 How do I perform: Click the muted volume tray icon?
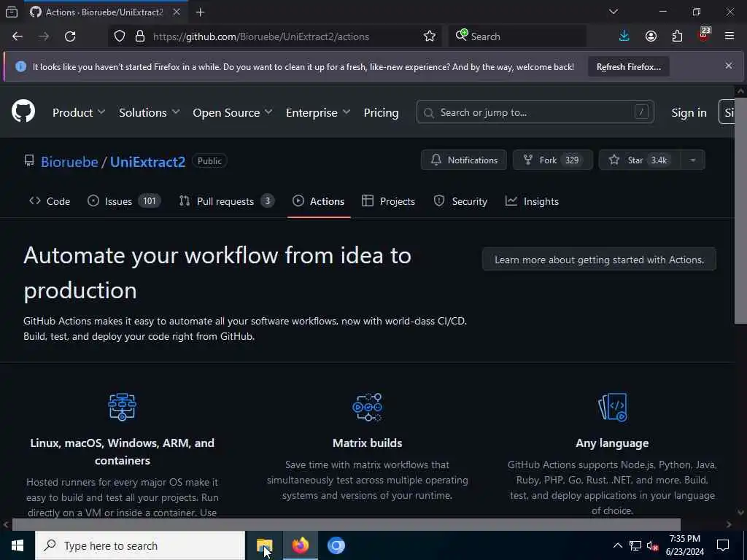click(652, 545)
